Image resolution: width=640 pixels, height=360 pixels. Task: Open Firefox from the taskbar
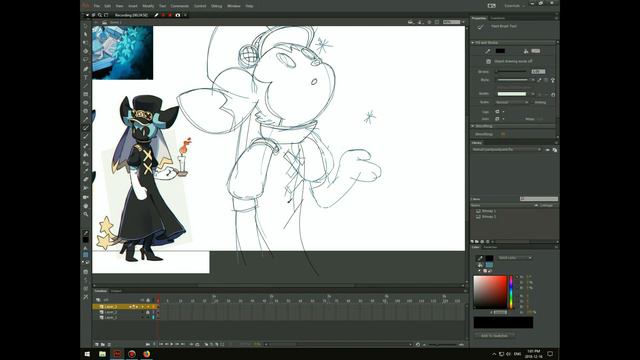pos(147,354)
